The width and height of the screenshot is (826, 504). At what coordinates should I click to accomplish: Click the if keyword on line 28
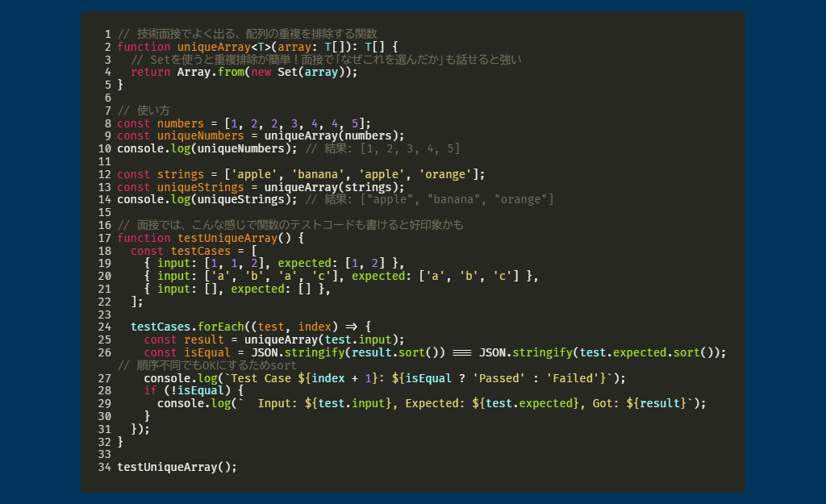(x=150, y=390)
